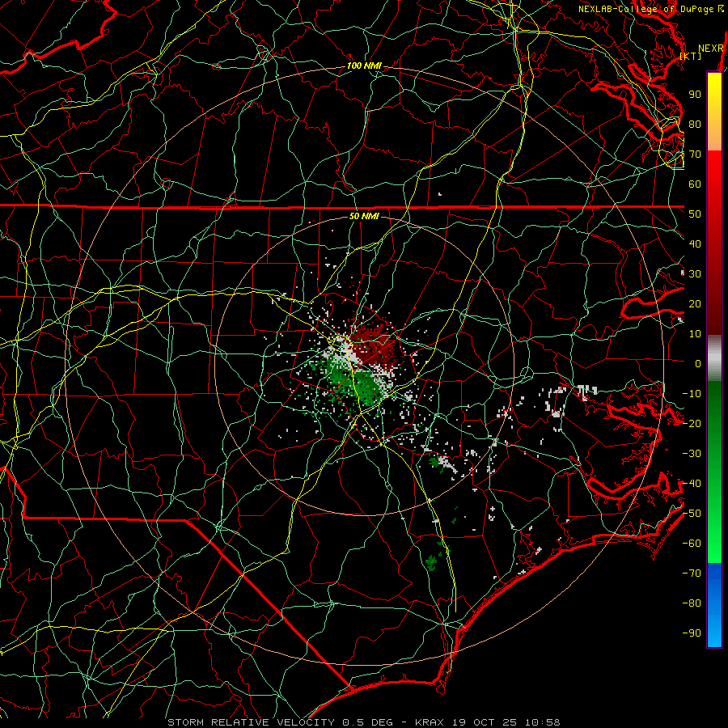This screenshot has width=728, height=728.
Task: Click the -90 knot label on scale
Action: click(x=692, y=633)
